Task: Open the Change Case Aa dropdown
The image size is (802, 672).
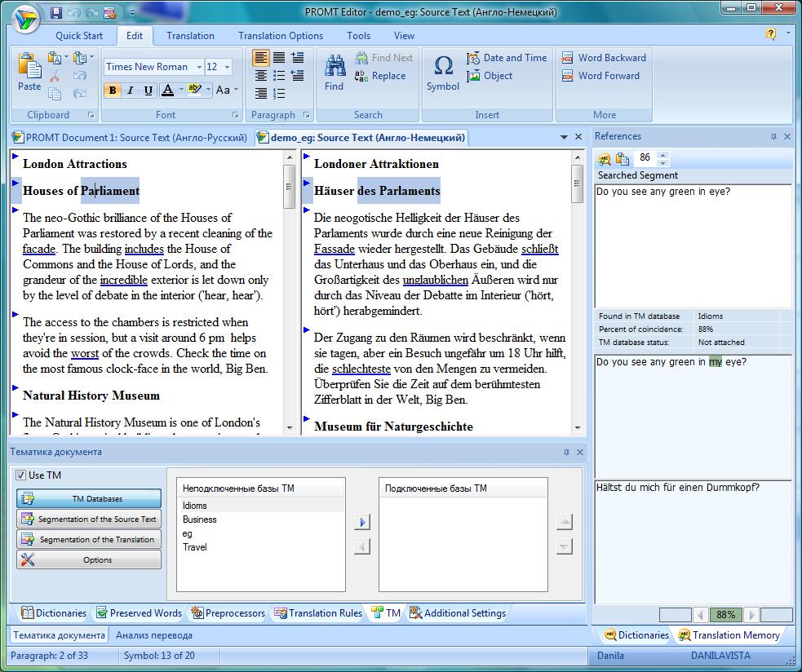Action: pyautogui.click(x=227, y=90)
